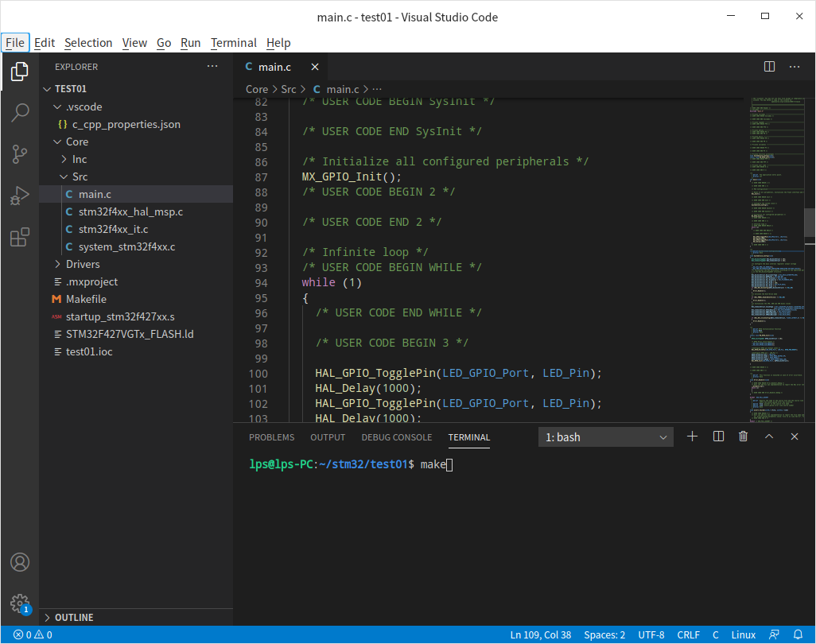This screenshot has height=644, width=816.
Task: Select the main.c editor tab
Action: click(274, 67)
